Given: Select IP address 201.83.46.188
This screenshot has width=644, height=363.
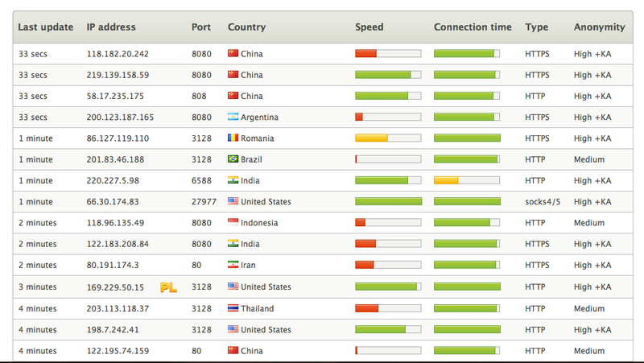Looking at the screenshot, I should (x=115, y=159).
